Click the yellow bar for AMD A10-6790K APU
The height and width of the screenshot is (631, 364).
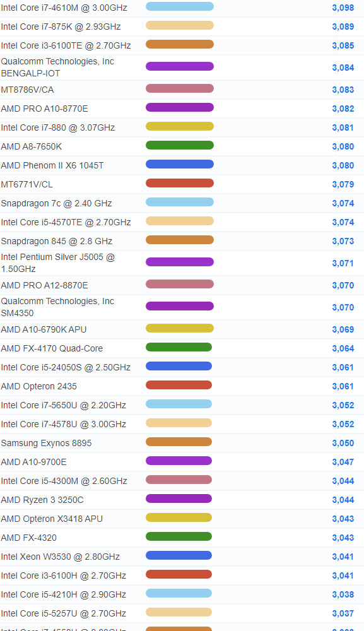tap(179, 328)
